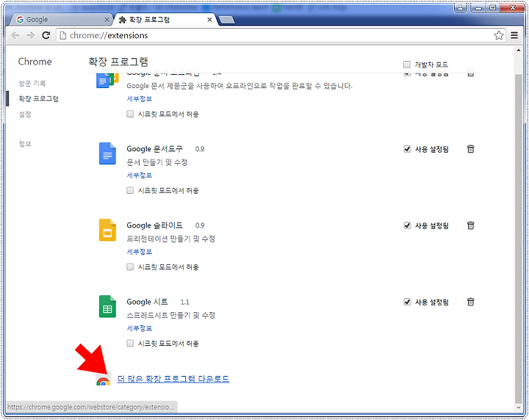Click the 문서 만들기 및 수정 description

click(x=157, y=162)
